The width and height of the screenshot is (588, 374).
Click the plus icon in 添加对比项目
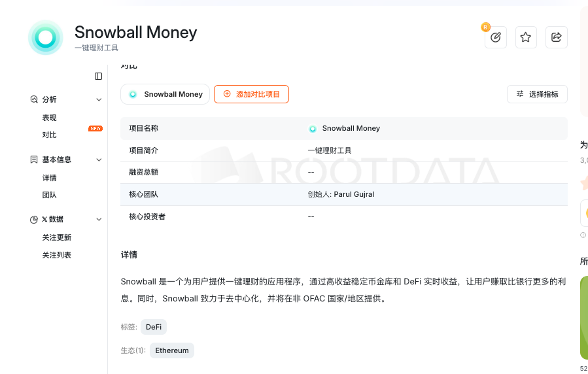click(x=227, y=93)
